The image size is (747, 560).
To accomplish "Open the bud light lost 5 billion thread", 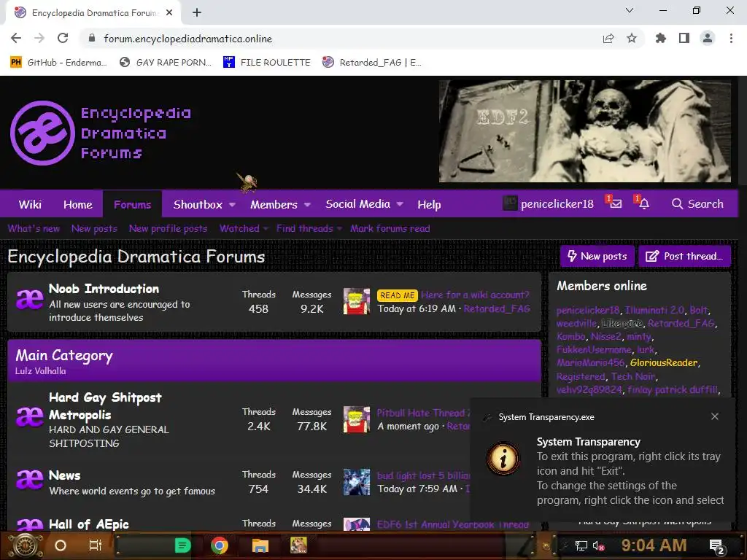I will (x=424, y=475).
